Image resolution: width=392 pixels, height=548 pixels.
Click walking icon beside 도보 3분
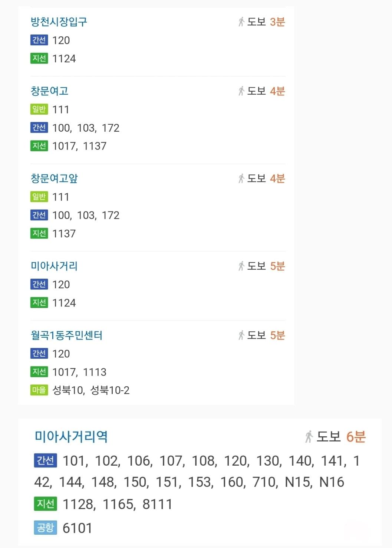(241, 22)
